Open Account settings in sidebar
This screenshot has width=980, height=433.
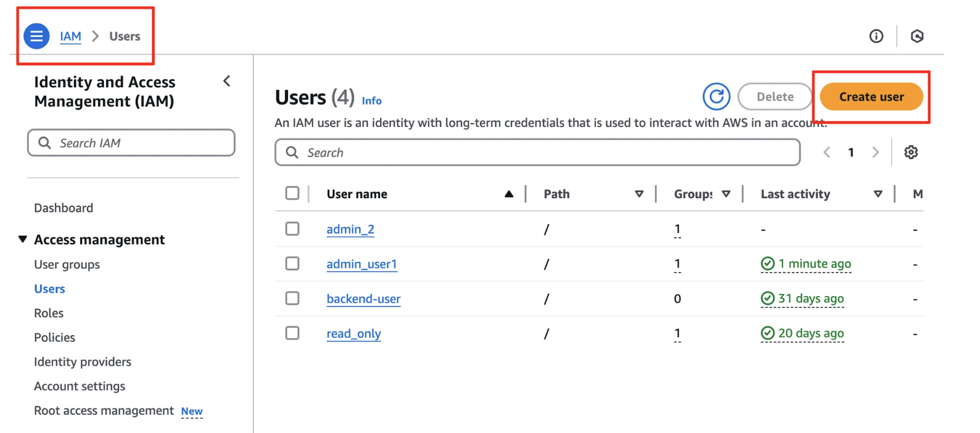coord(79,386)
